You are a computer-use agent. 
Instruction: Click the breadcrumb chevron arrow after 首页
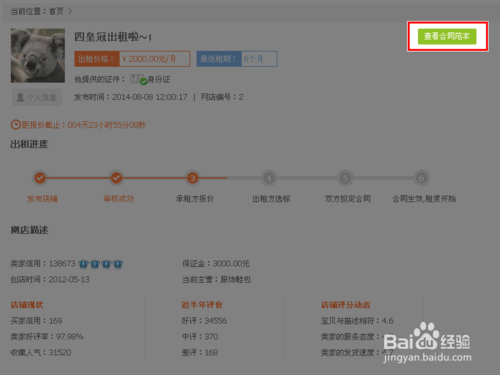coord(70,11)
